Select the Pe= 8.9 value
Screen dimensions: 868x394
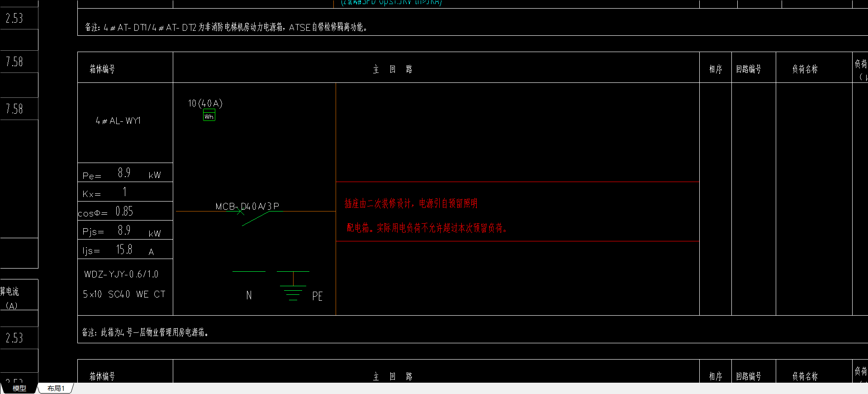click(x=124, y=173)
